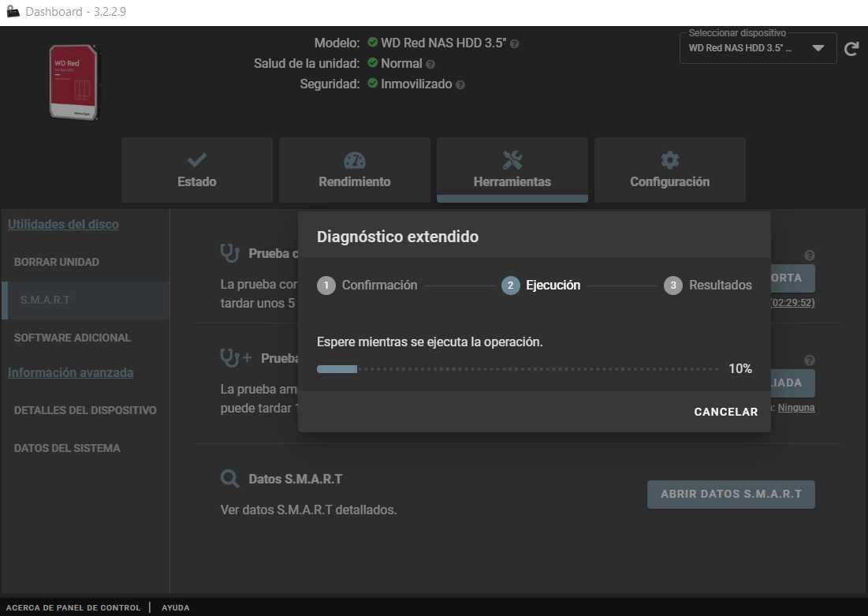Click the Ejecución step 2 circle
Image resolution: width=868 pixels, height=616 pixels.
(x=510, y=286)
